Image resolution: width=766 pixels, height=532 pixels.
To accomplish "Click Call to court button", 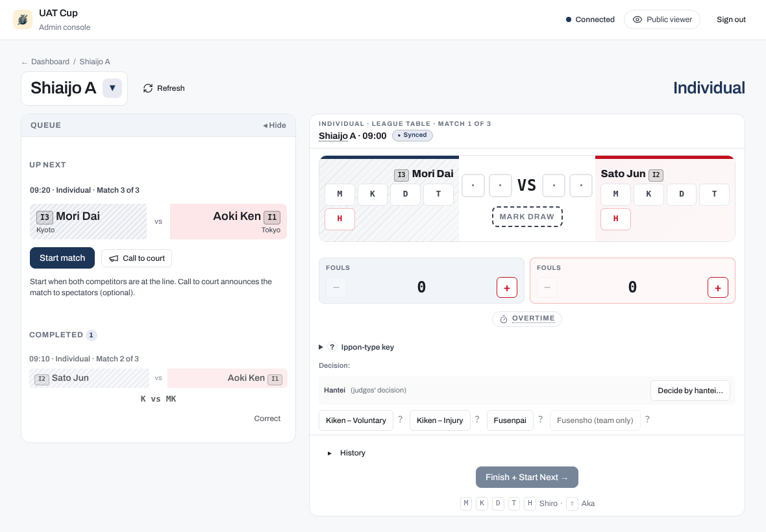I will coord(137,258).
